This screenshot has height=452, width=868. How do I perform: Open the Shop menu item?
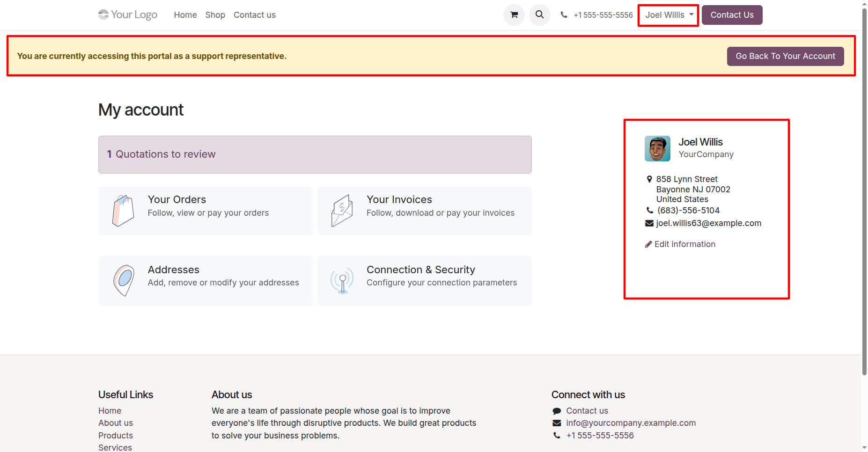tap(215, 15)
